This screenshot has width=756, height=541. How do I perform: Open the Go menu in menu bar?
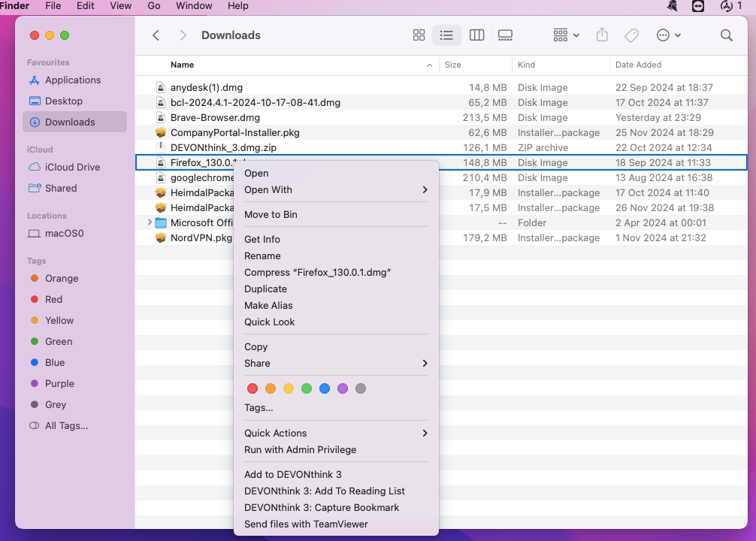tap(154, 6)
